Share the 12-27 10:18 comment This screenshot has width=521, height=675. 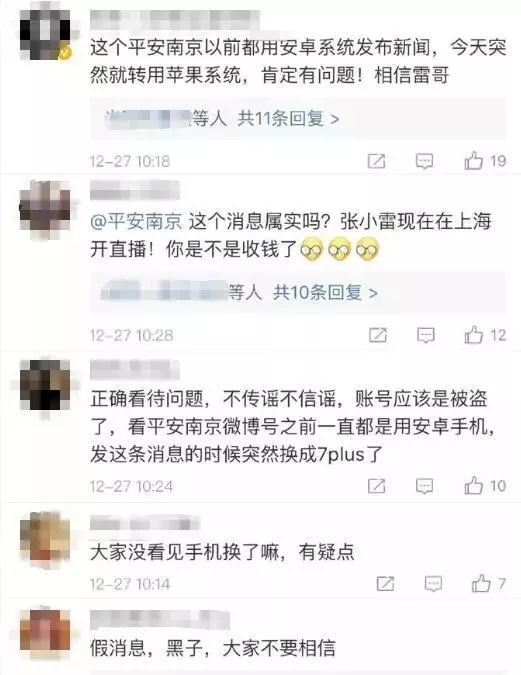tap(376, 161)
